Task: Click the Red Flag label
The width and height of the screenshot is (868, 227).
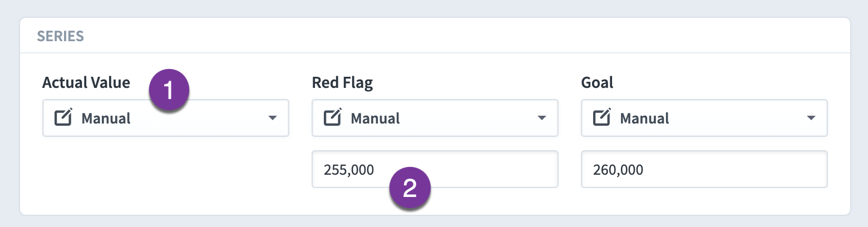Action: point(342,83)
